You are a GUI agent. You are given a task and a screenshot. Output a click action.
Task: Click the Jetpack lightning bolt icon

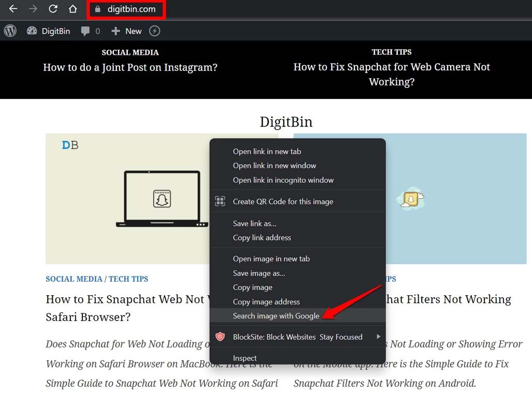coord(154,31)
